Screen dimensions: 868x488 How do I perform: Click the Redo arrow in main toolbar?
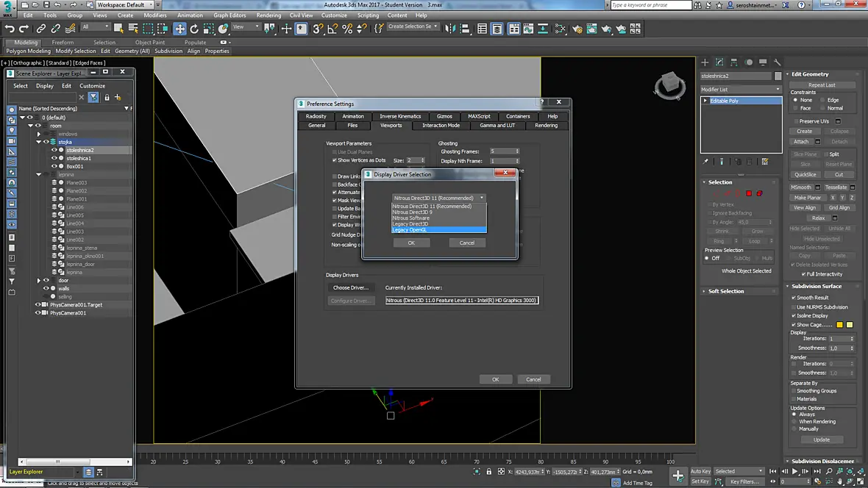coord(24,29)
